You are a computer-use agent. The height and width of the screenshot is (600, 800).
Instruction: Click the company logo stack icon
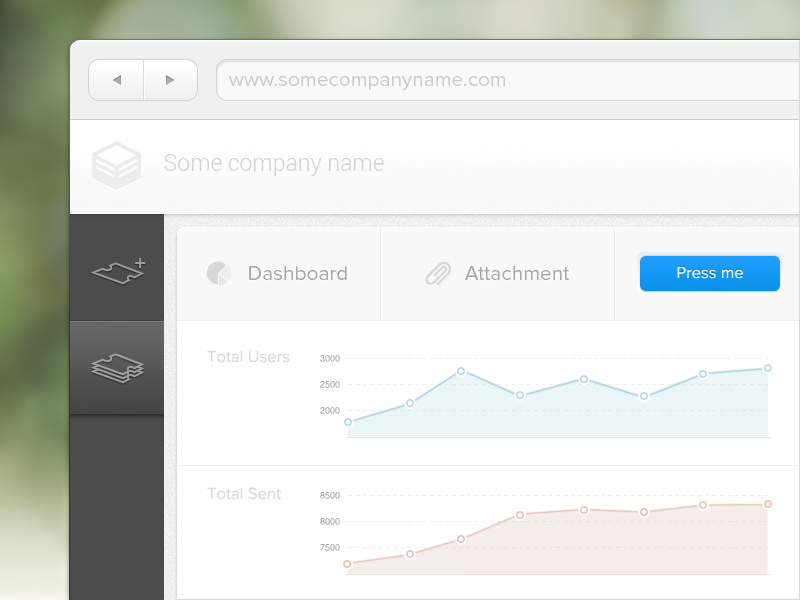point(117,163)
